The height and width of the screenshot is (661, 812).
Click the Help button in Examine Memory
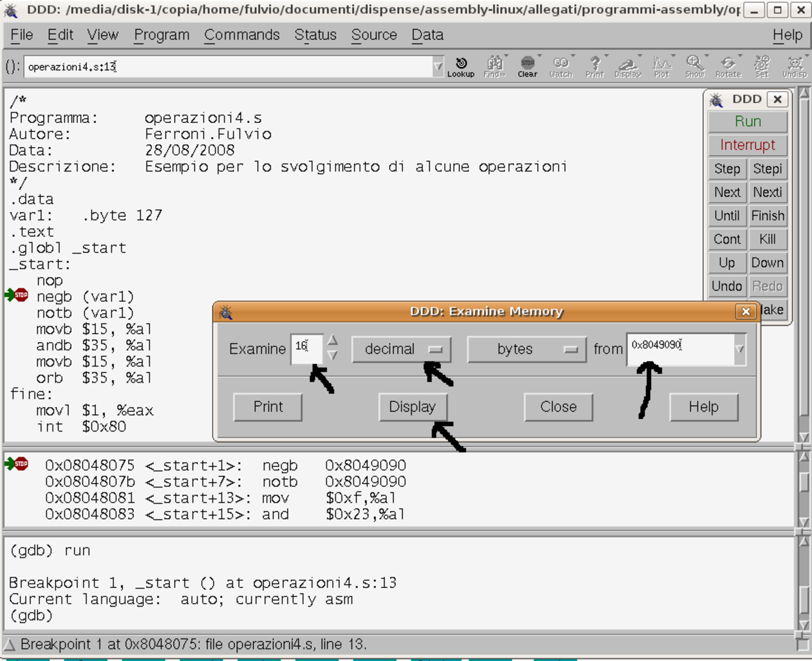click(x=704, y=407)
